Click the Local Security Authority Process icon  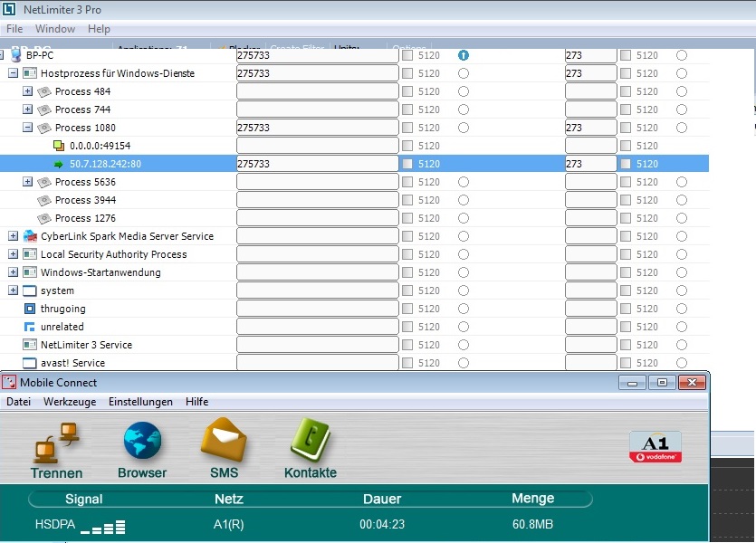(x=30, y=254)
